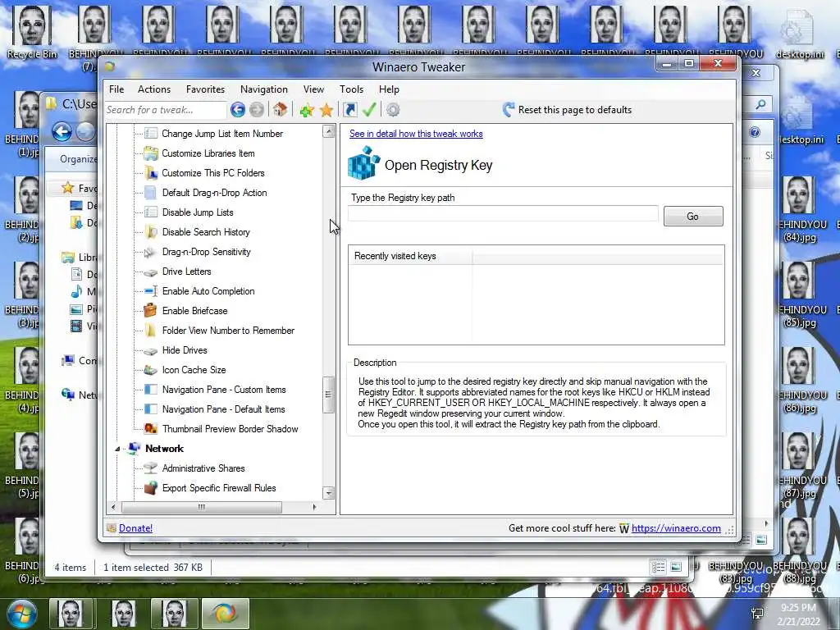The width and height of the screenshot is (840, 630).
Task: Click the network tray icon in taskbar
Action: (x=757, y=614)
